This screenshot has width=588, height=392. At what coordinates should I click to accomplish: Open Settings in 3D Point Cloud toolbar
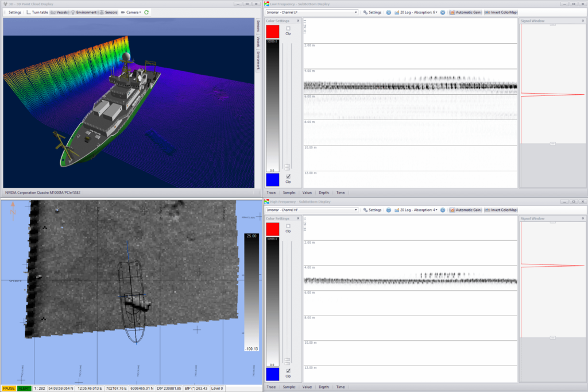(x=14, y=13)
